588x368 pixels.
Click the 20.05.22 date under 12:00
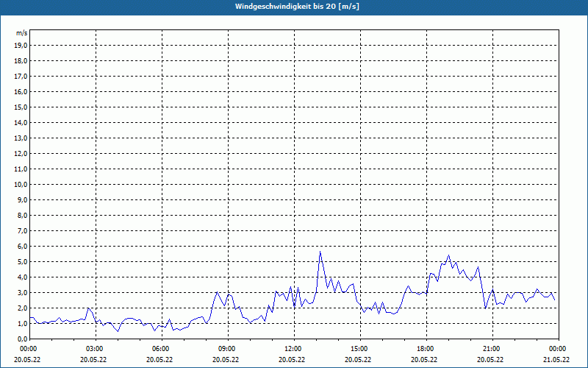tap(292, 359)
